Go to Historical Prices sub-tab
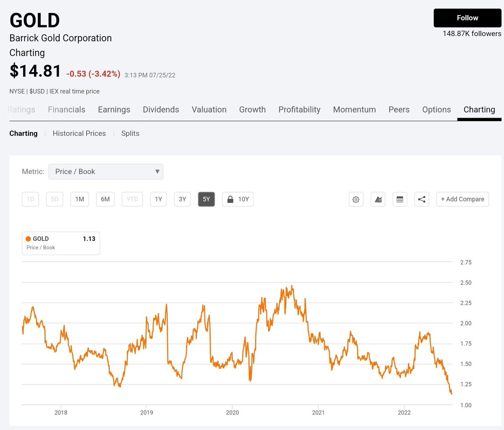The width and height of the screenshot is (504, 430). tap(79, 133)
